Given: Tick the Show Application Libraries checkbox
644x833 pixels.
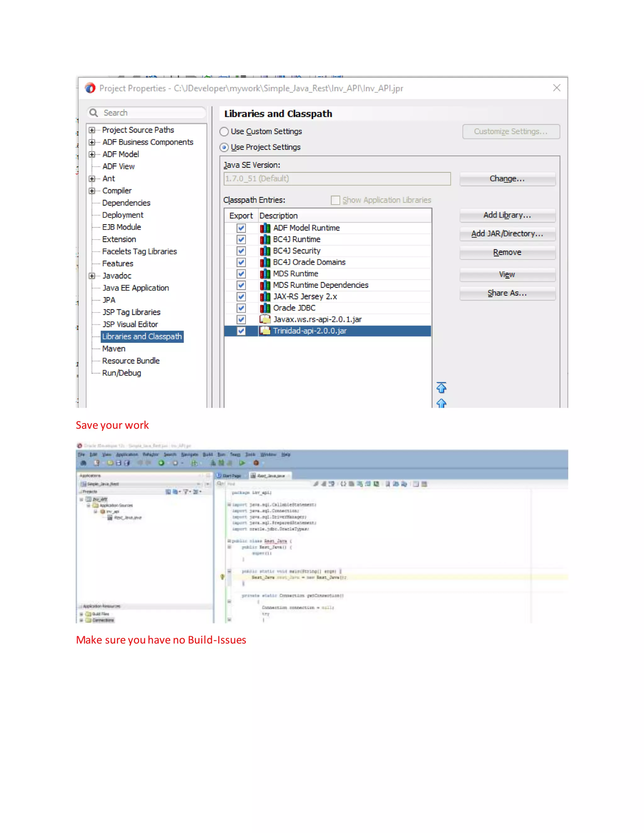Looking at the screenshot, I should pyautogui.click(x=335, y=200).
